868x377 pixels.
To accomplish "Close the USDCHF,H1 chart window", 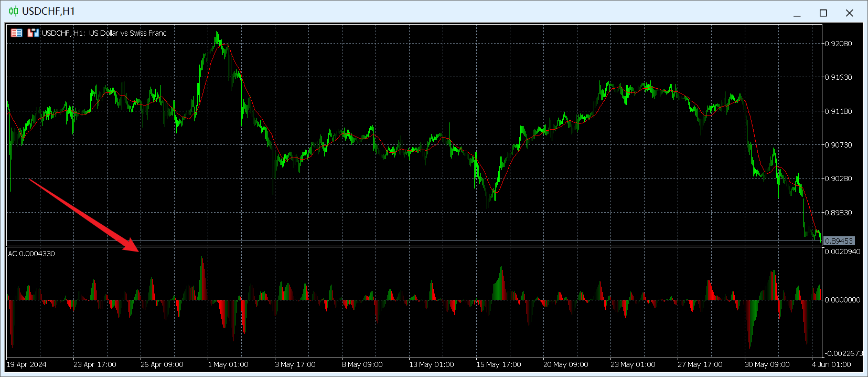I will pyautogui.click(x=850, y=13).
